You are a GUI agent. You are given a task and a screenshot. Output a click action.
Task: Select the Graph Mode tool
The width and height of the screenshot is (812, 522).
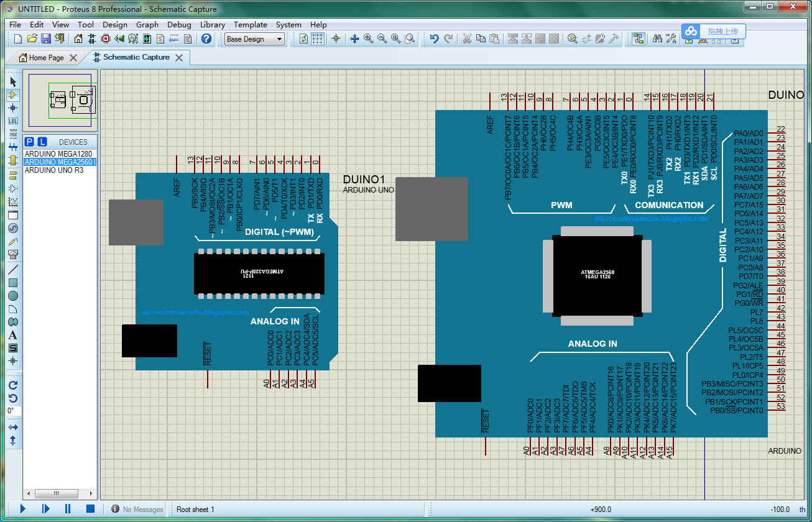[13, 202]
